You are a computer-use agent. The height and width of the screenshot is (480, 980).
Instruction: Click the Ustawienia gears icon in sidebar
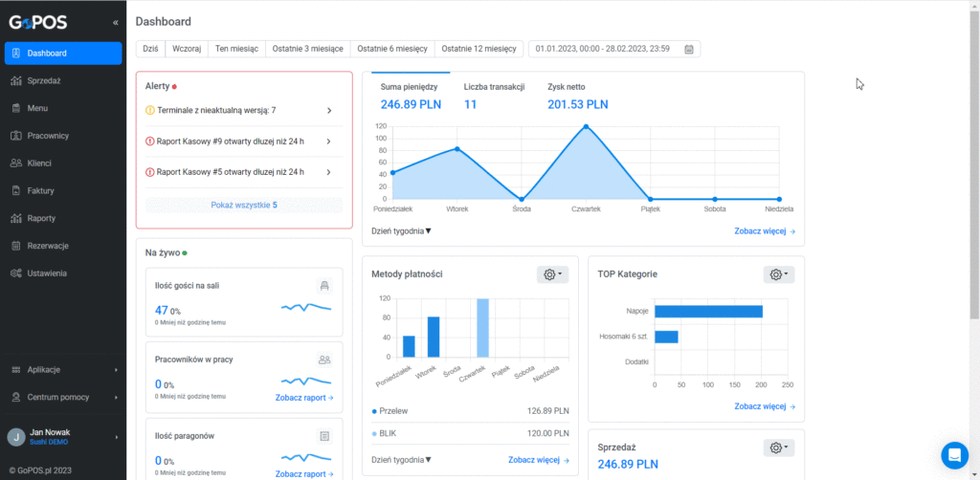tap(17, 273)
